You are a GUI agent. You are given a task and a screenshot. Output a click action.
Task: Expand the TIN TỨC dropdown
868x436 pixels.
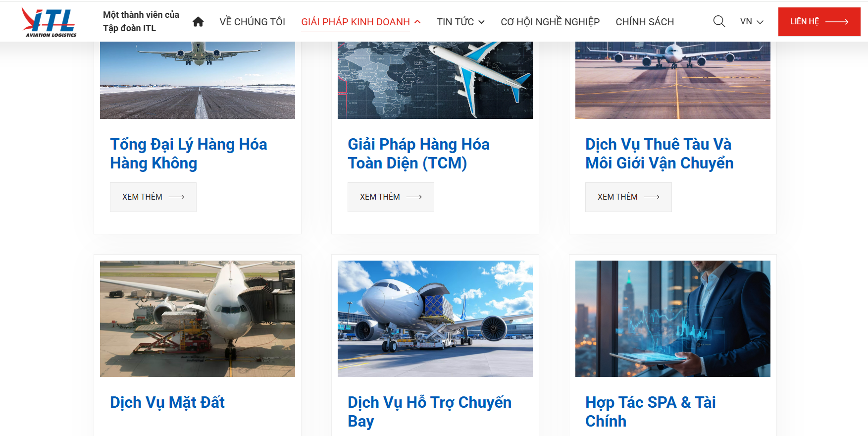click(460, 22)
